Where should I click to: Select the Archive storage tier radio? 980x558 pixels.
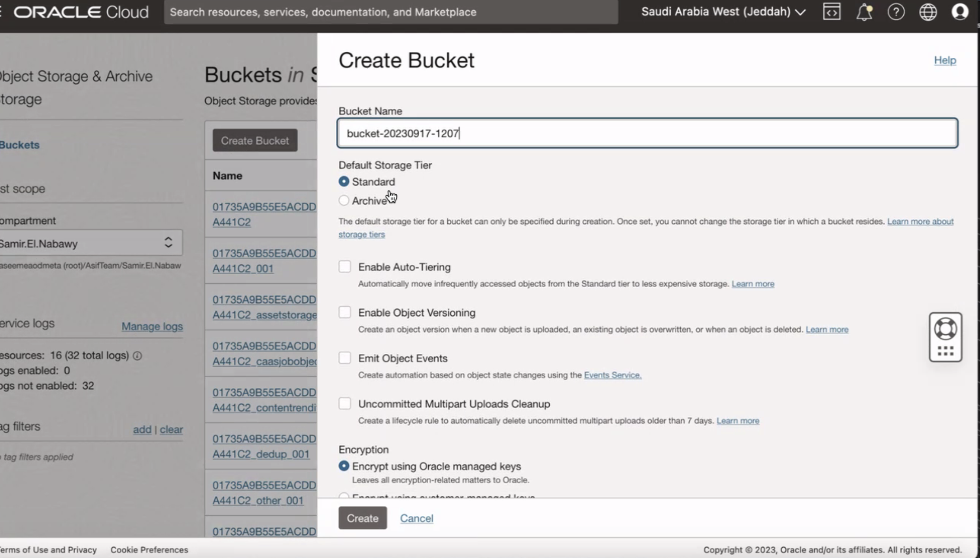pos(344,200)
